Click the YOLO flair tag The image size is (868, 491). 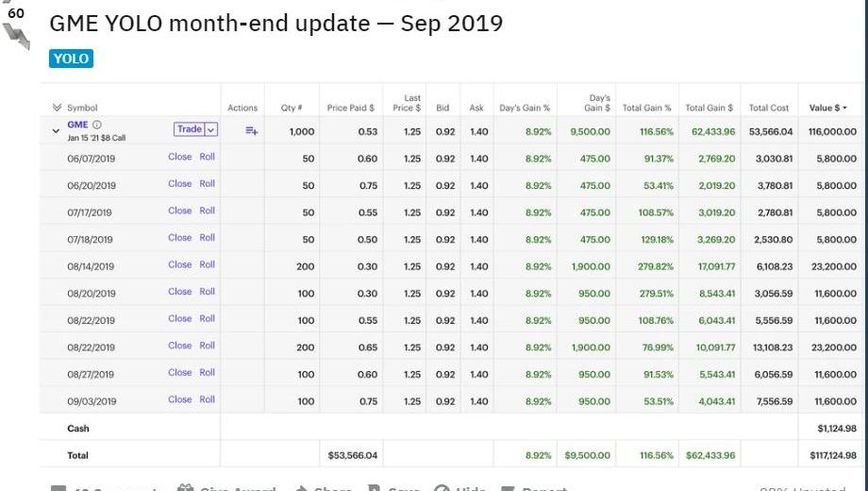tap(71, 59)
